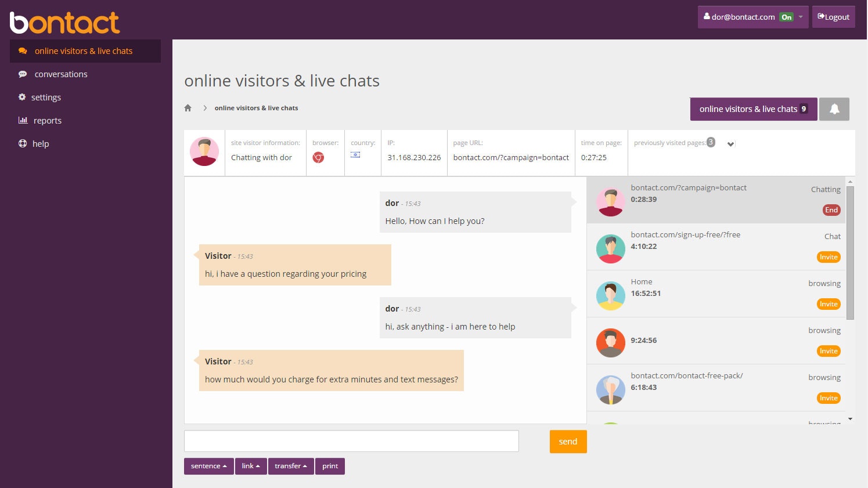The image size is (868, 488).
Task: End the chat with the red End button
Action: click(831, 210)
